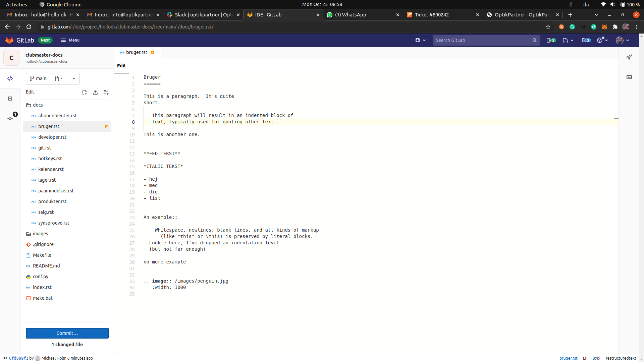Open the create new plus dropdown
Viewport: 644px width, 362px height.
pyautogui.click(x=420, y=40)
